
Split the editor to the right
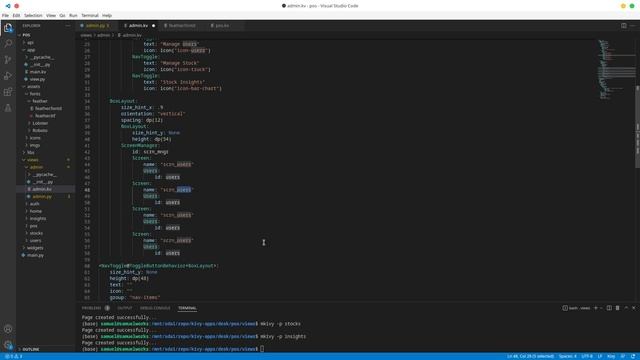pos(624,26)
